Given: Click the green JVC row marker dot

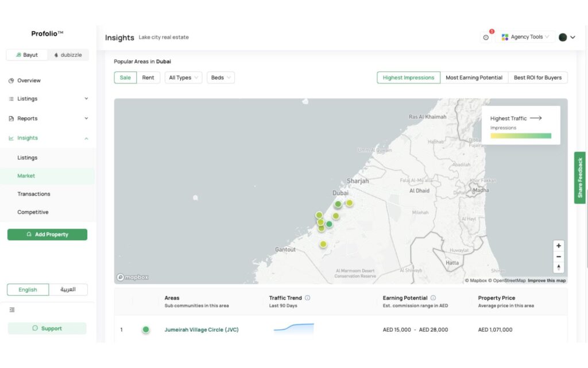Looking at the screenshot, I should click(x=146, y=329).
